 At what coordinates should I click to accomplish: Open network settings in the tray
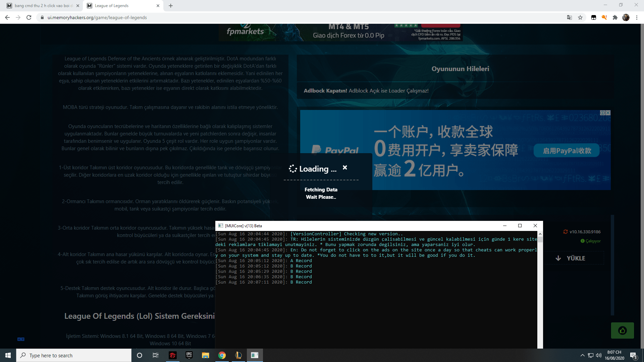point(591,355)
